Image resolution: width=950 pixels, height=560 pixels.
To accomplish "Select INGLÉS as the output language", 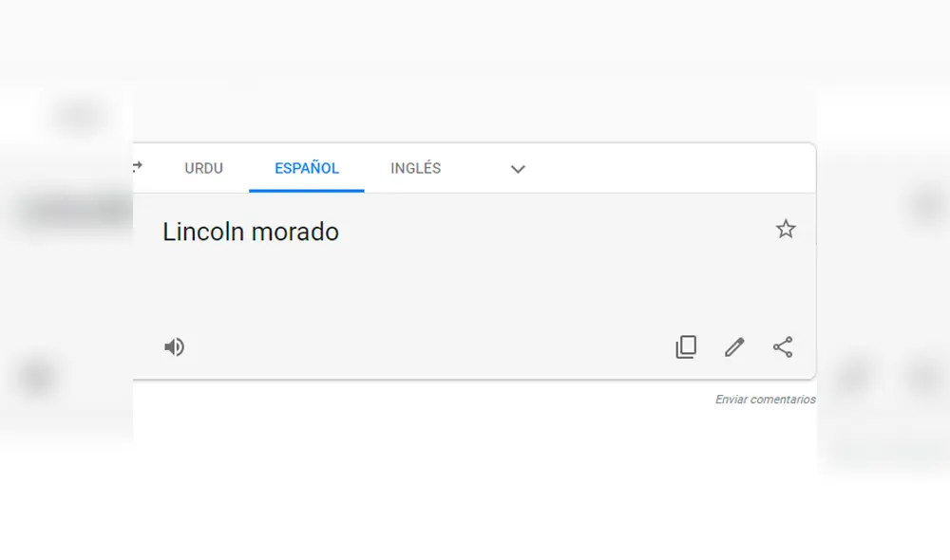I will [415, 168].
